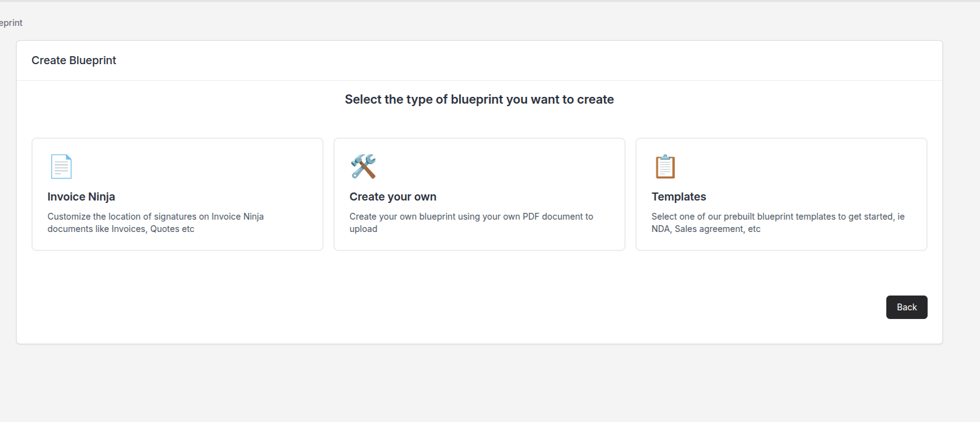Pick the Templates card title

(x=679, y=197)
